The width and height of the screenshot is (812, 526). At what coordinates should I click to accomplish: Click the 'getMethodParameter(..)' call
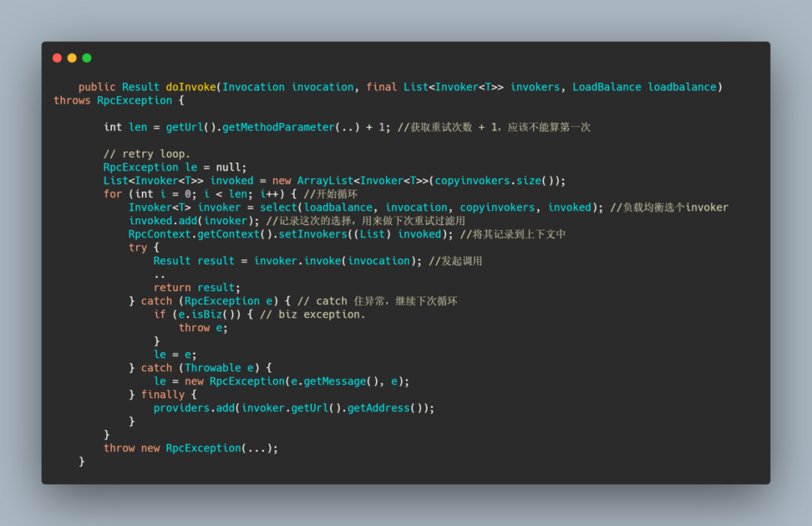pyautogui.click(x=291, y=127)
